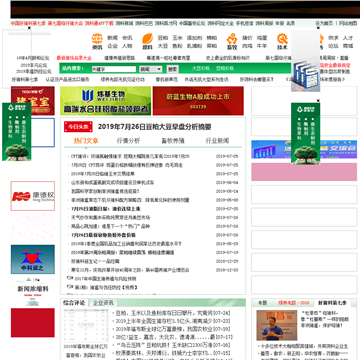Click the video icon beside 2017年中国生猪养殖

[x=70, y=278]
